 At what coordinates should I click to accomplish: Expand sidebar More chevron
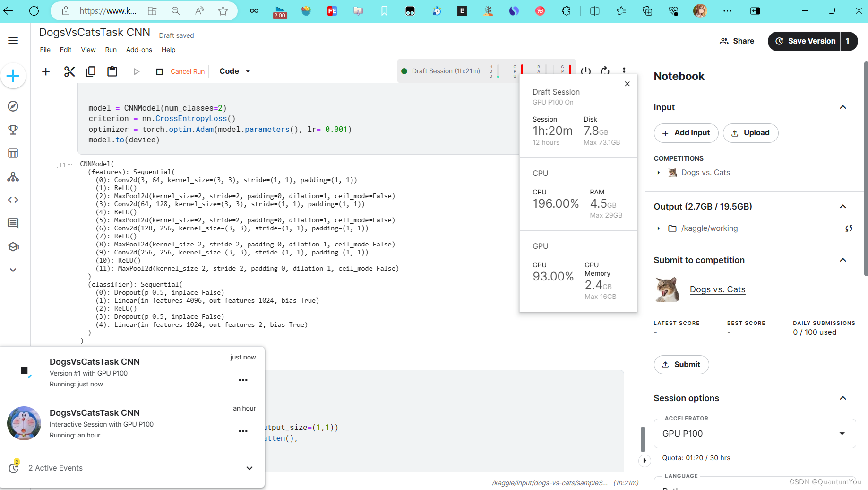tap(13, 270)
